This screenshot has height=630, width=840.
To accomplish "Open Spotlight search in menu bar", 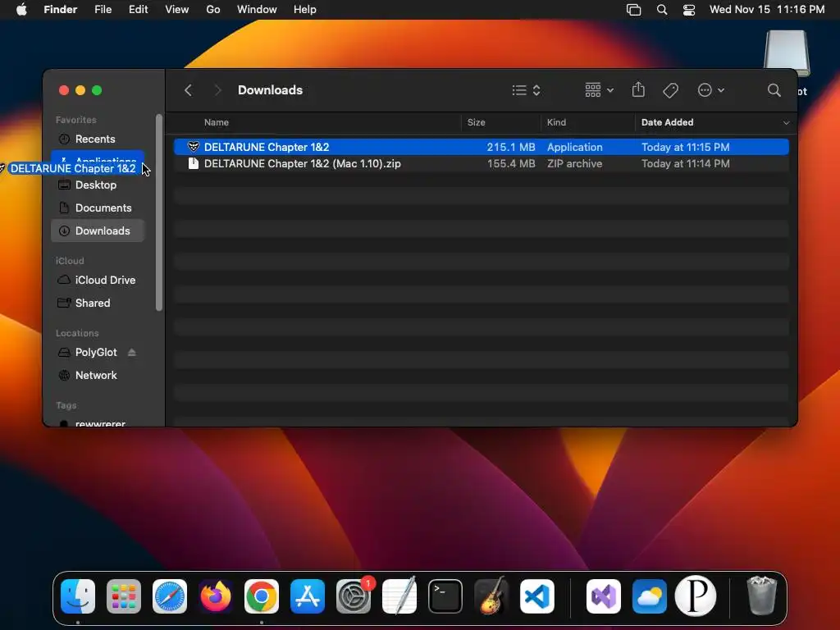I will 662,10.
